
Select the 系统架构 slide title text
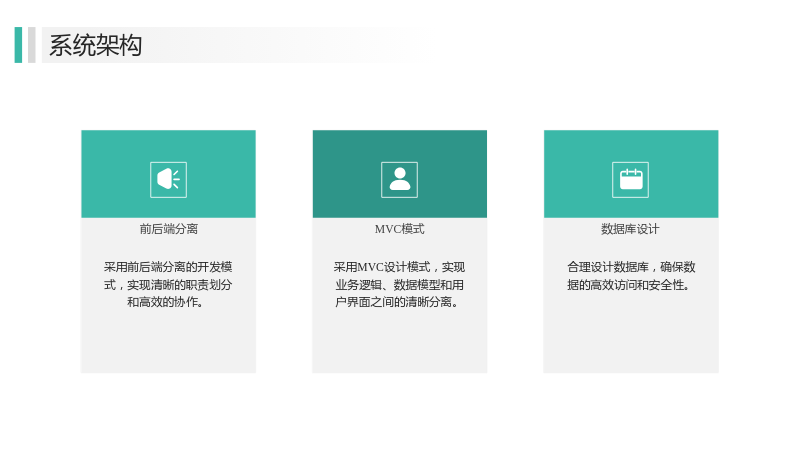pos(95,45)
